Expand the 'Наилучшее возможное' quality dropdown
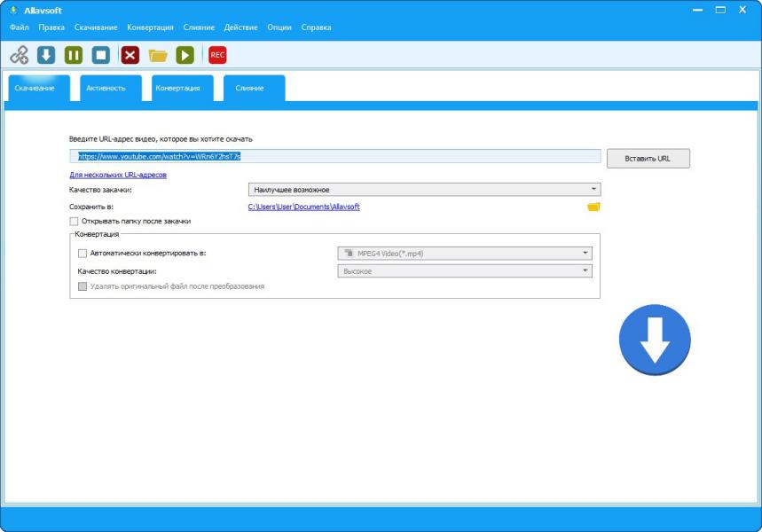762x532 pixels. pos(424,190)
